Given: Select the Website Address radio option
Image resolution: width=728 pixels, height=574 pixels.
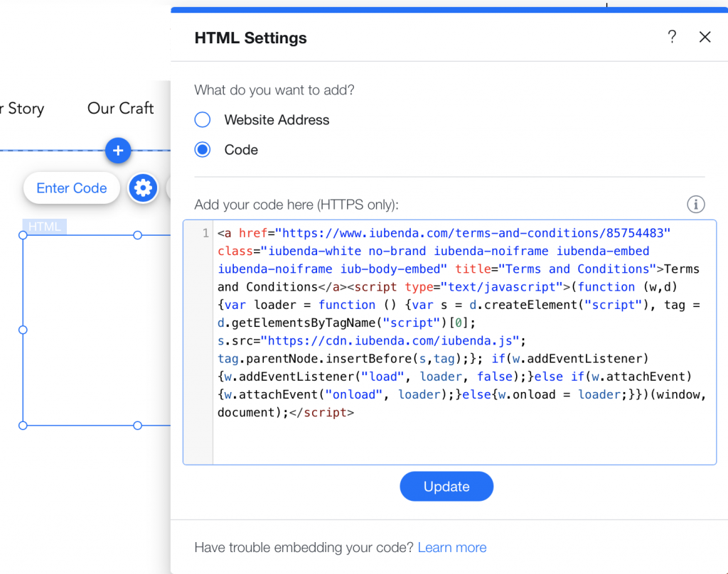Looking at the screenshot, I should point(202,119).
